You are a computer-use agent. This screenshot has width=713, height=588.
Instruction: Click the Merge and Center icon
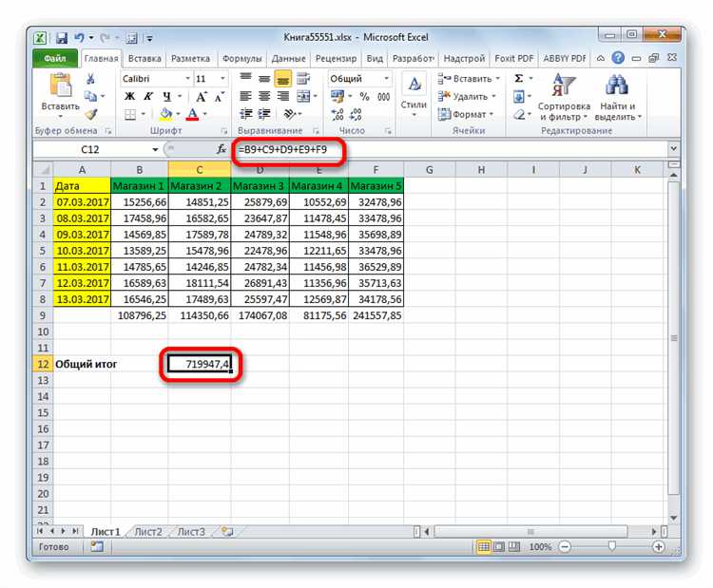click(x=303, y=96)
